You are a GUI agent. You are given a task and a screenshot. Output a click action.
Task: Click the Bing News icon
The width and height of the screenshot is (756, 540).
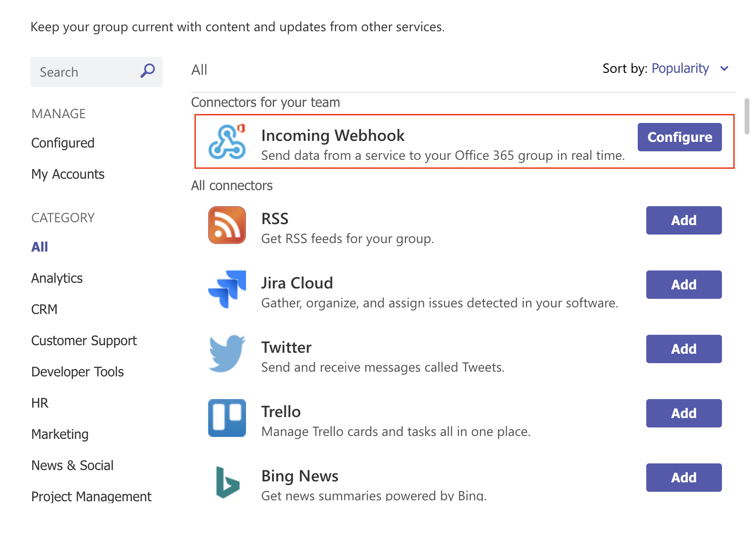click(228, 482)
